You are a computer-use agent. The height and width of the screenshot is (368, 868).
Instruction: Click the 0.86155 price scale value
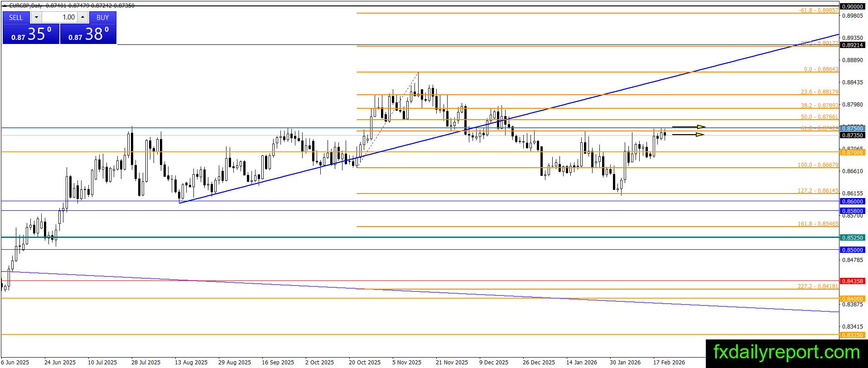[x=852, y=194]
